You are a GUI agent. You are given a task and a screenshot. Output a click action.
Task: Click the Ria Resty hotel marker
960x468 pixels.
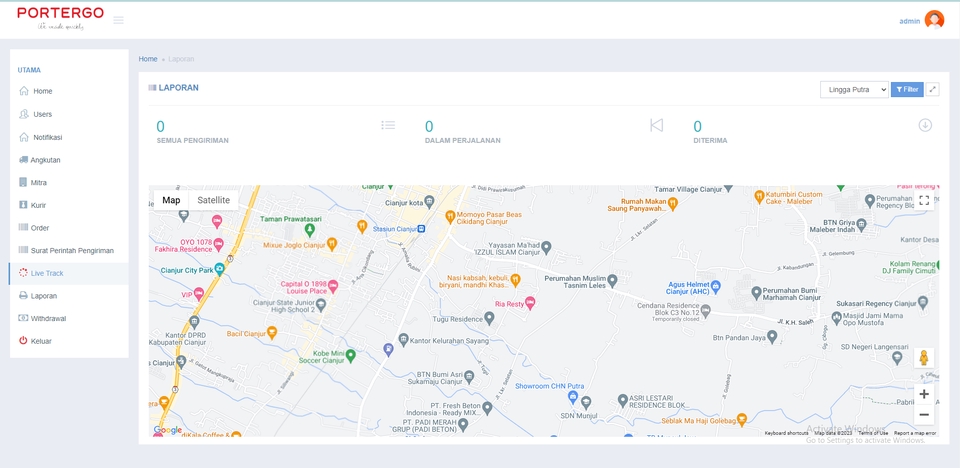coord(530,303)
